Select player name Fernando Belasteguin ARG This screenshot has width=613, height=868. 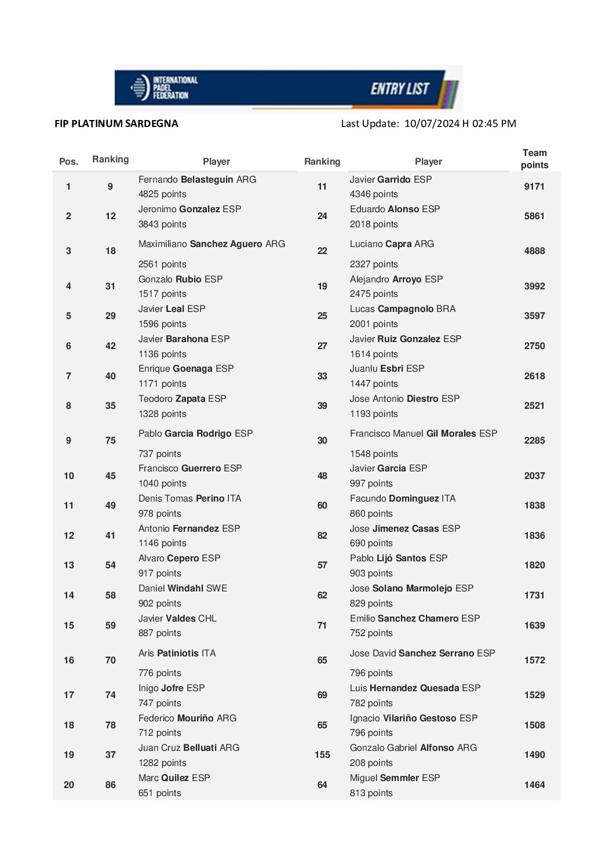[x=197, y=180]
